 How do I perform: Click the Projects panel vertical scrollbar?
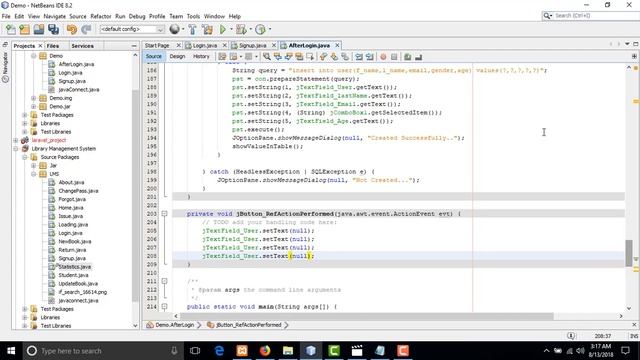[x=136, y=196]
